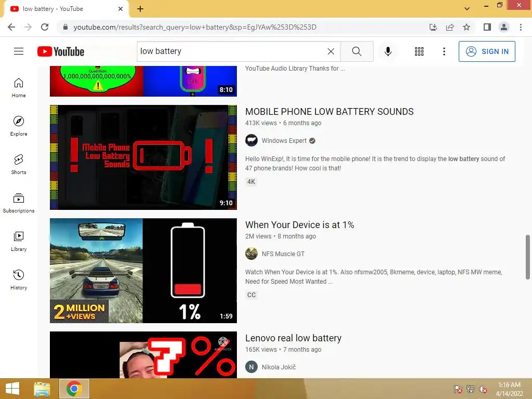Screen dimensions: 532x399
Task: Click the browser back arrow
Action: [11, 27]
